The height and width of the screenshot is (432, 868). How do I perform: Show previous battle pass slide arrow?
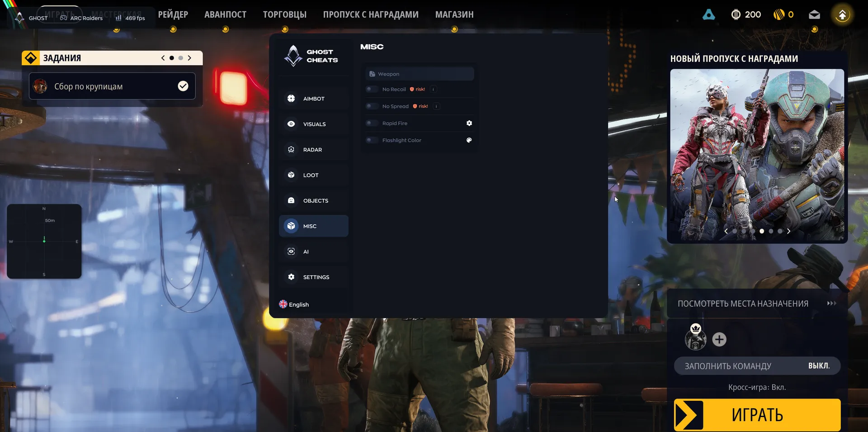[726, 231]
